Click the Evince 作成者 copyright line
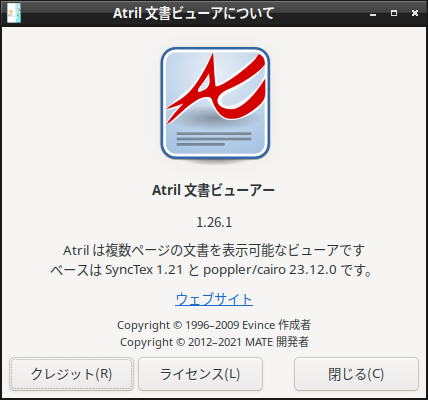 [x=214, y=325]
